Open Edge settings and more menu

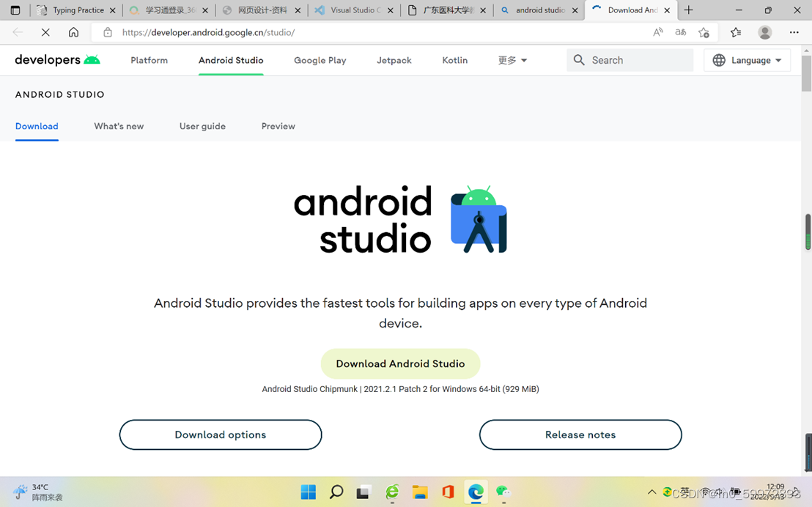click(794, 32)
